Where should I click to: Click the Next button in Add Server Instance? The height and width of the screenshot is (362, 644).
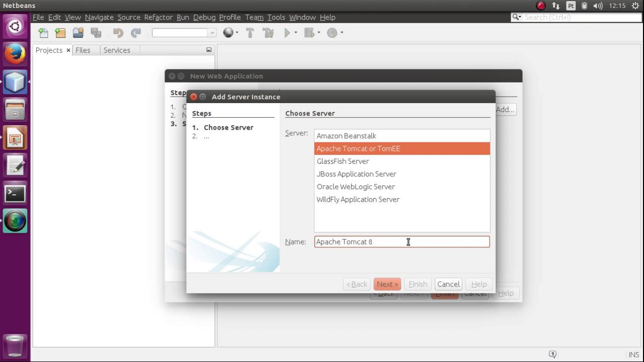pyautogui.click(x=387, y=284)
